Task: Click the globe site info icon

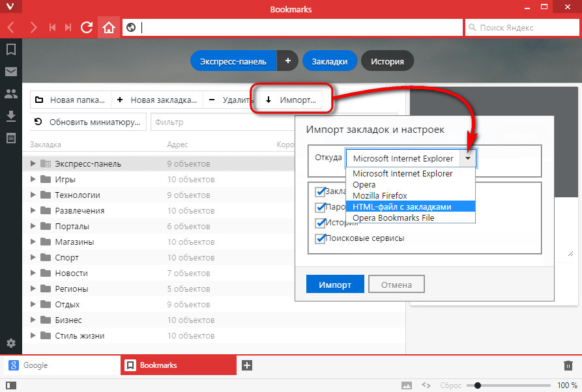Action: click(131, 27)
